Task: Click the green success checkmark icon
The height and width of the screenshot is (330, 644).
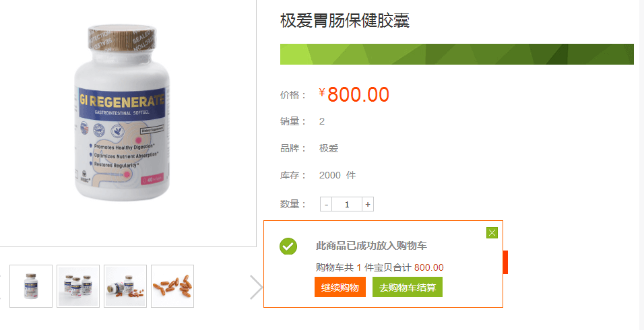Action: pos(288,246)
